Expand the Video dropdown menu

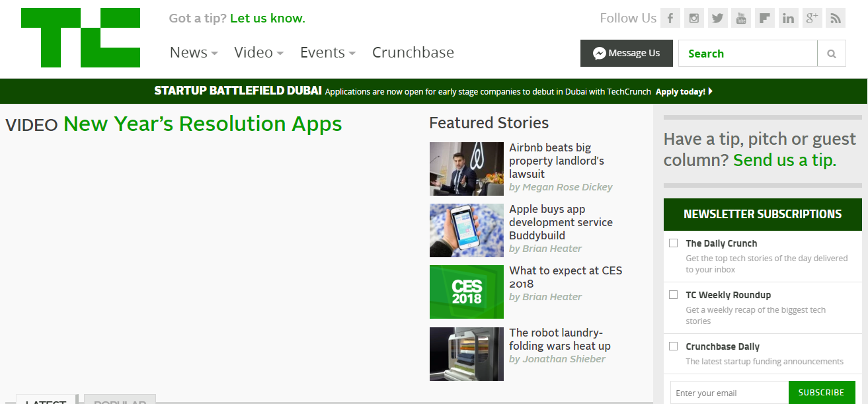coord(258,52)
